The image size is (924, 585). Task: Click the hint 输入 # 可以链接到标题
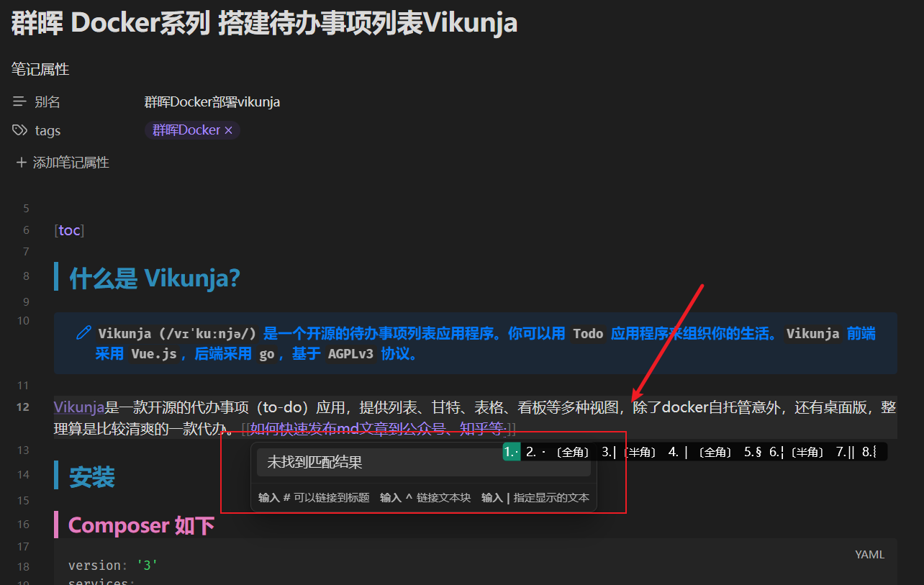(314, 498)
